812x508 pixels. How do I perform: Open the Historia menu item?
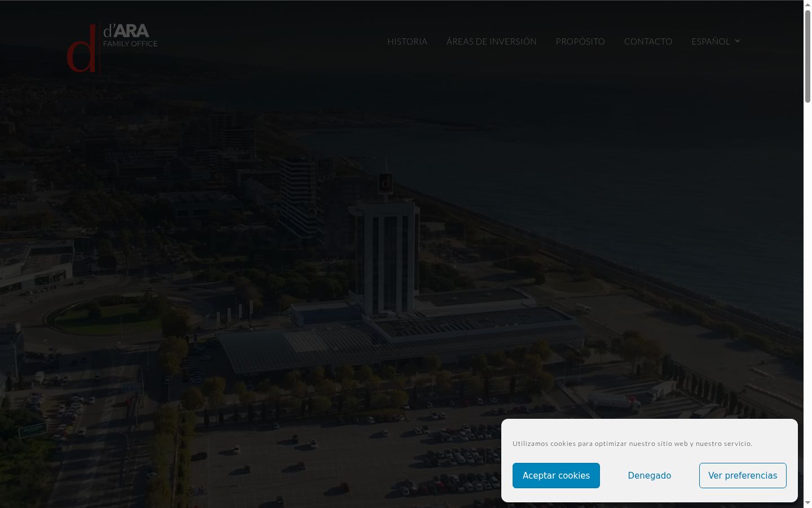407,41
